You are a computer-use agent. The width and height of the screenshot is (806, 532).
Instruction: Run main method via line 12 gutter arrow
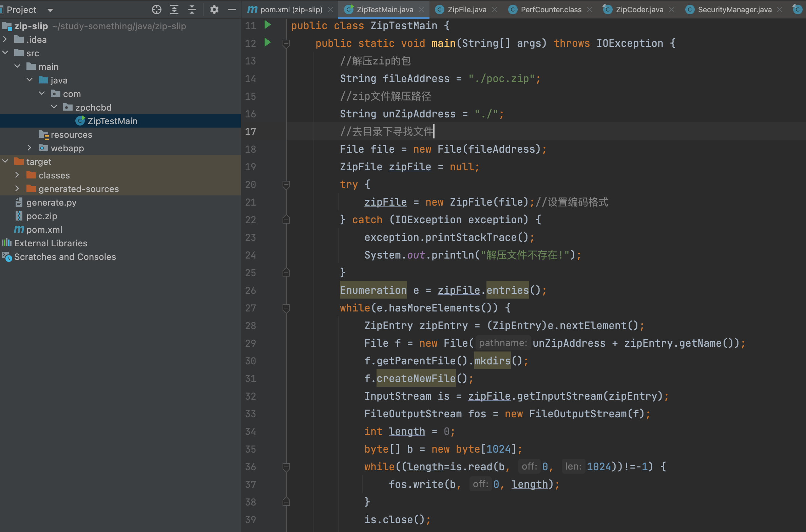tap(268, 42)
